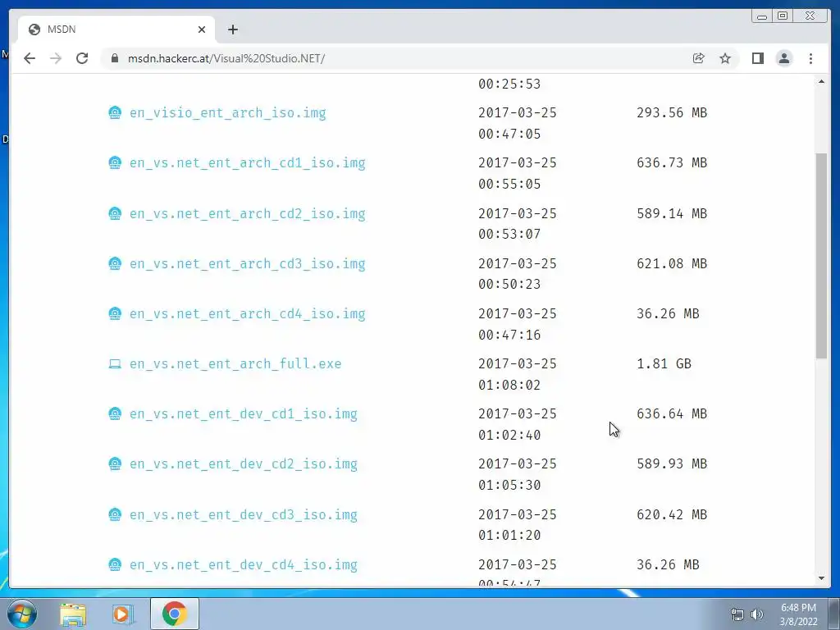This screenshot has height=630, width=840.
Task: Click disc icon beside en_vs.net_ent_dev_cd2_iso.img
Action: 115,464
